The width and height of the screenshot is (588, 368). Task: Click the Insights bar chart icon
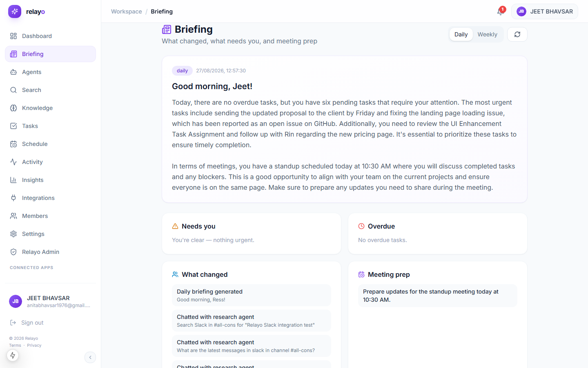point(13,180)
